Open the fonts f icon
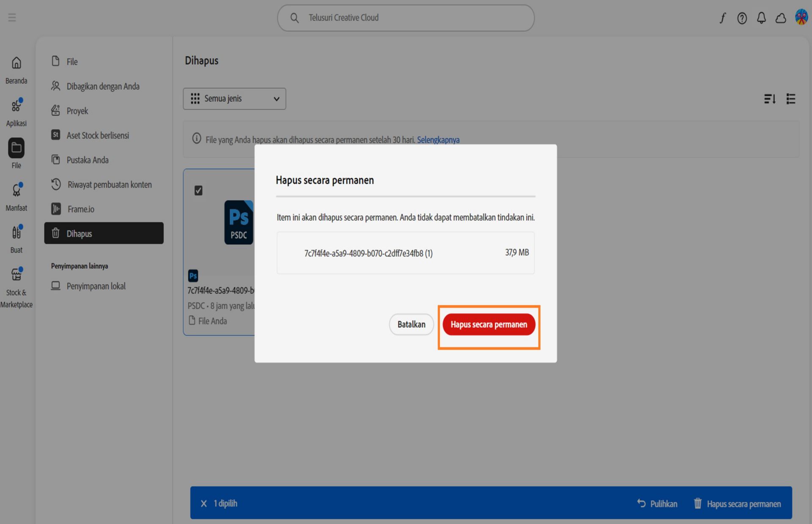Viewport: 812px width, 524px height. coord(723,18)
